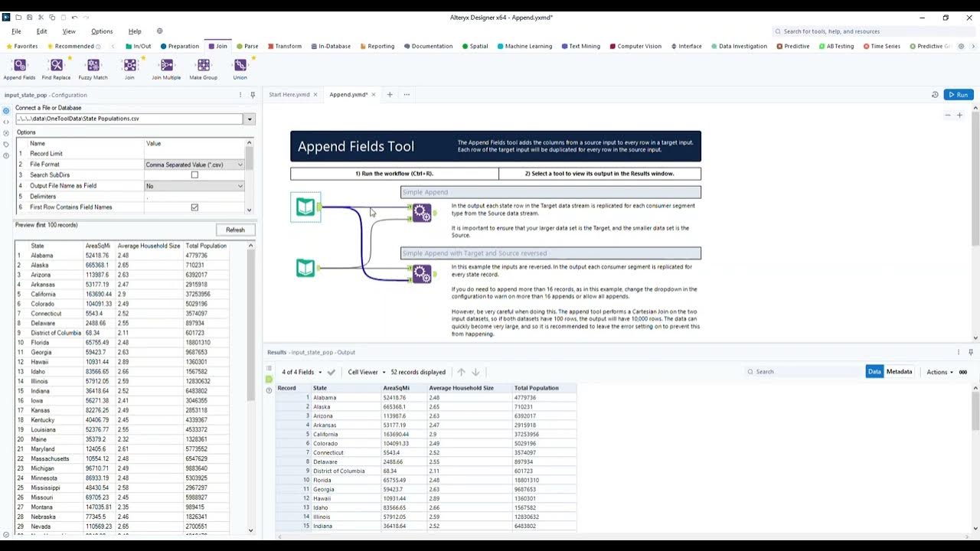Toggle First Row Contains Field Names checkbox

click(x=194, y=207)
